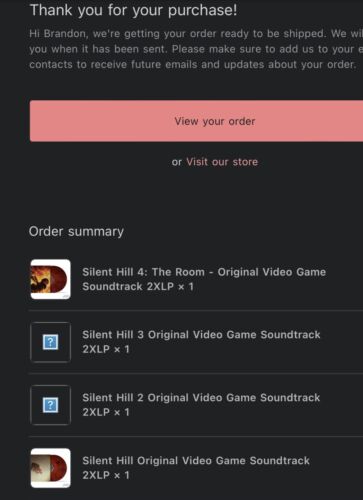Screen dimensions: 363x500
Task: Click the '2XLP × 1' quantity under original Silent Hill
Action: (106, 475)
